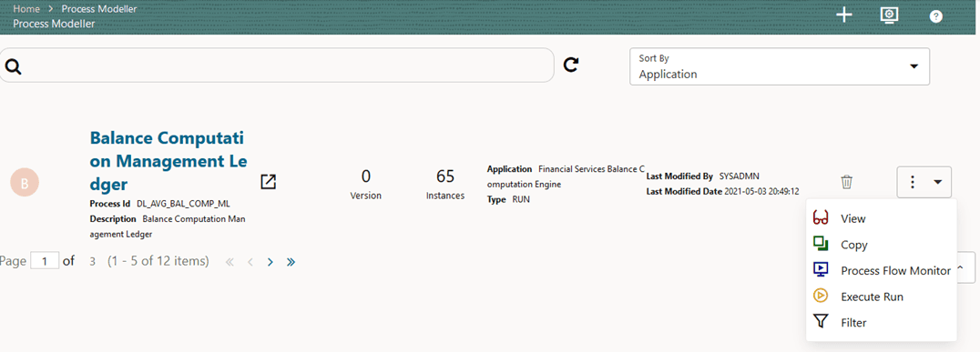Open Balance Computation Management Ledger title link

pyautogui.click(x=168, y=160)
